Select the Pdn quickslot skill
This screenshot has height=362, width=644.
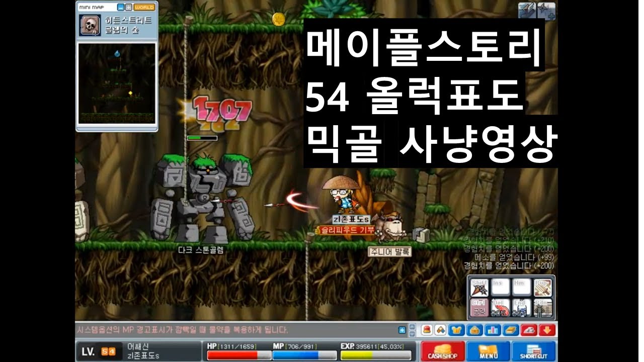pos(542,308)
